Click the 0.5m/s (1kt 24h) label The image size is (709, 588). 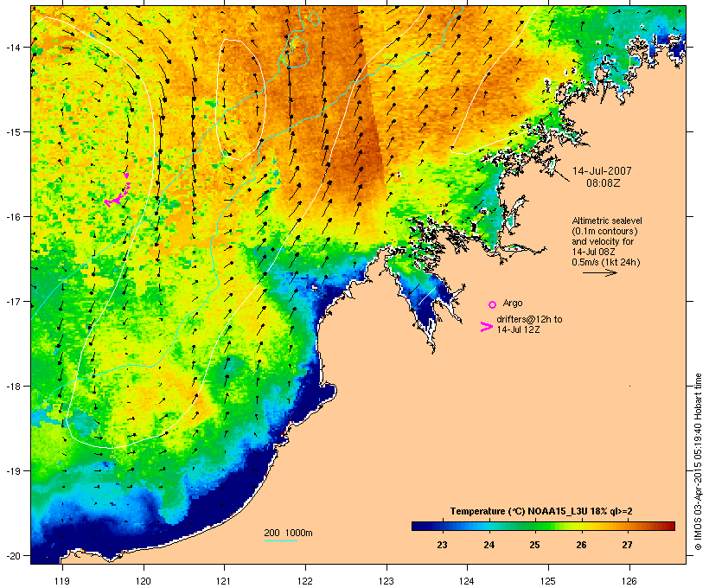coord(606,262)
